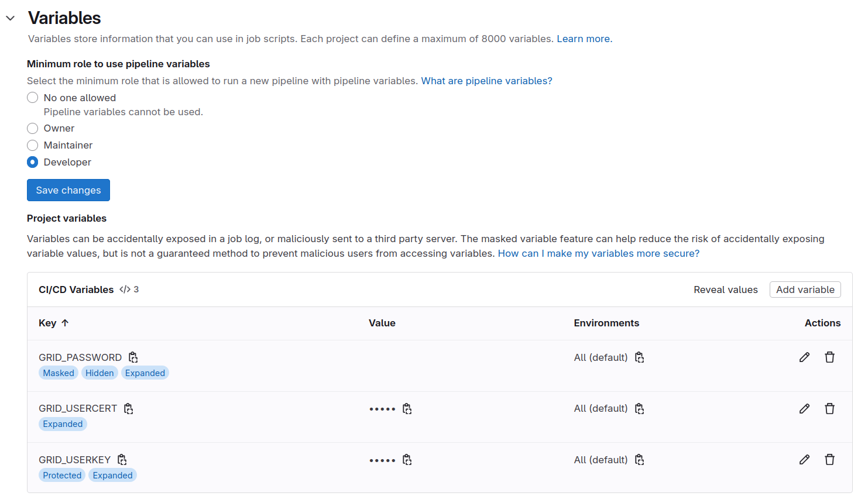Collapse the Variables section
This screenshot has height=503, width=868.
point(10,18)
